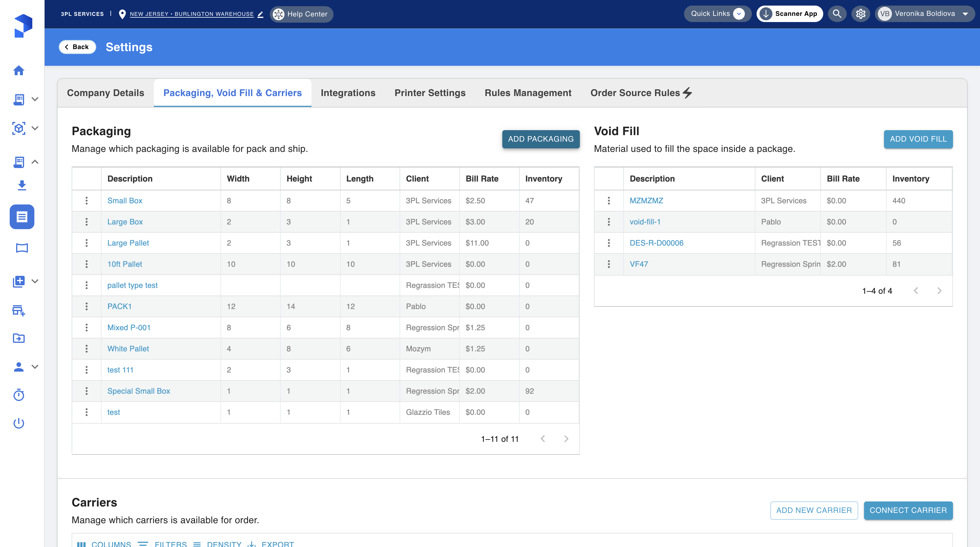980x547 pixels.
Task: Click the home icon in sidebar
Action: pyautogui.click(x=18, y=71)
